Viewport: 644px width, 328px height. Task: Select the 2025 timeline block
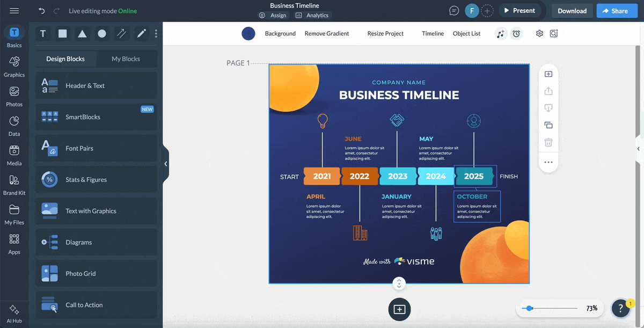click(x=474, y=176)
